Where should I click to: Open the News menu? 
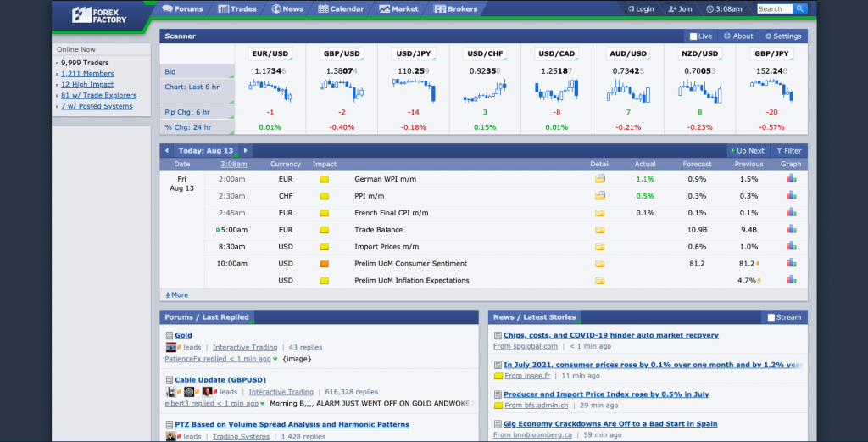287,8
